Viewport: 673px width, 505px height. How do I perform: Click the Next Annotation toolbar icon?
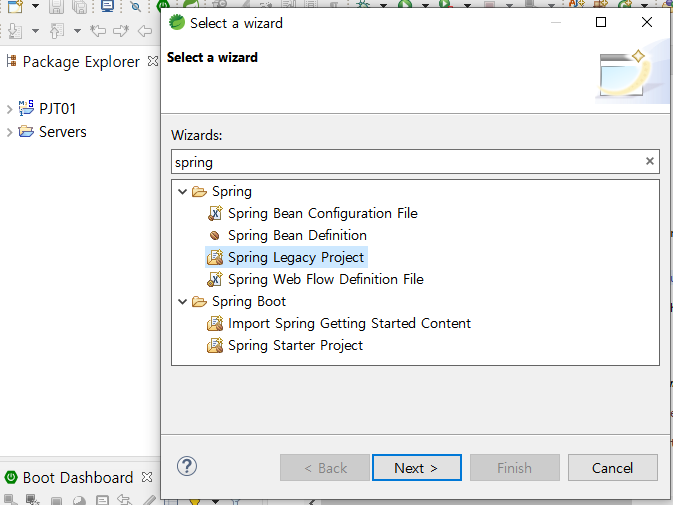click(x=15, y=31)
